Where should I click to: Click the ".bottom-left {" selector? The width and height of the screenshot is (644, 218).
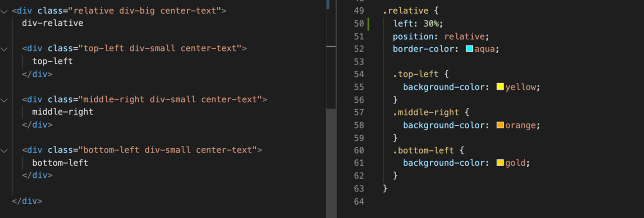(x=428, y=151)
